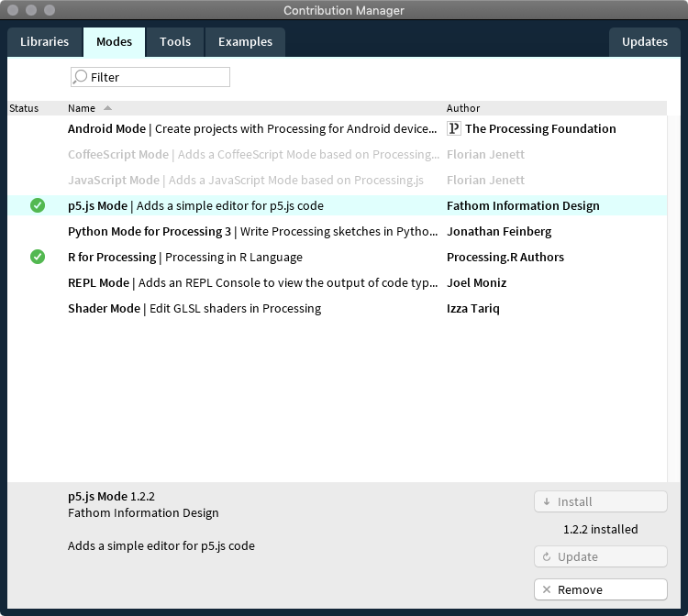688x616 pixels.
Task: Click author Joel Moniz
Action: 476,282
